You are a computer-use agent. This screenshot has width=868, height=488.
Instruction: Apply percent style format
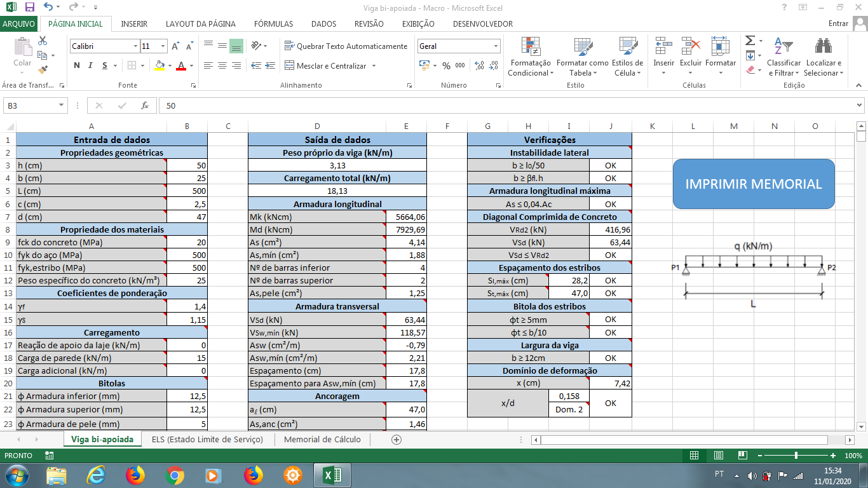pyautogui.click(x=446, y=65)
